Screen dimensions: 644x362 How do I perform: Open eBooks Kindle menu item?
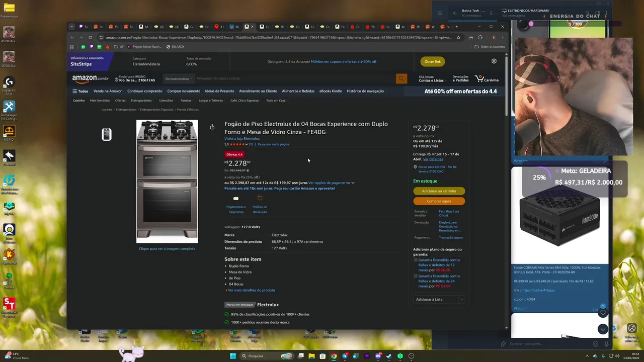[331, 91]
